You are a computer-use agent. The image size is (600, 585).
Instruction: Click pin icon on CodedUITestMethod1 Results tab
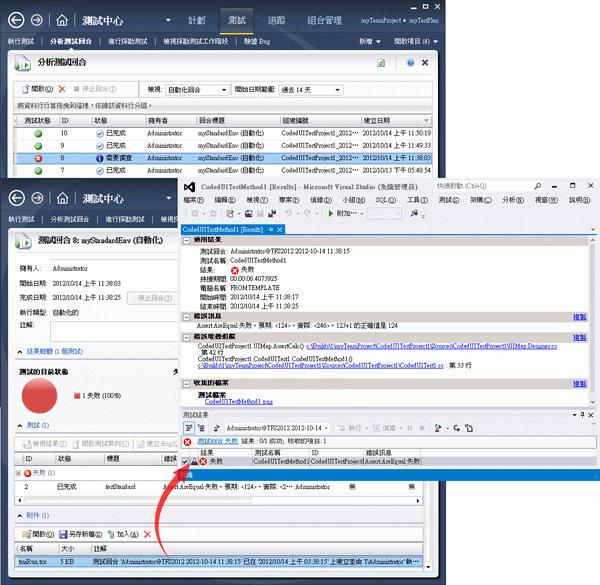coord(271,230)
